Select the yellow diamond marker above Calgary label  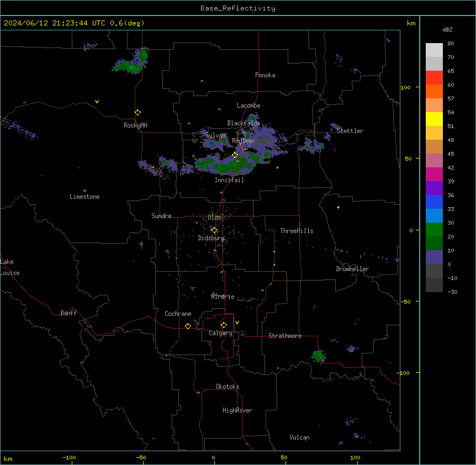224,325
